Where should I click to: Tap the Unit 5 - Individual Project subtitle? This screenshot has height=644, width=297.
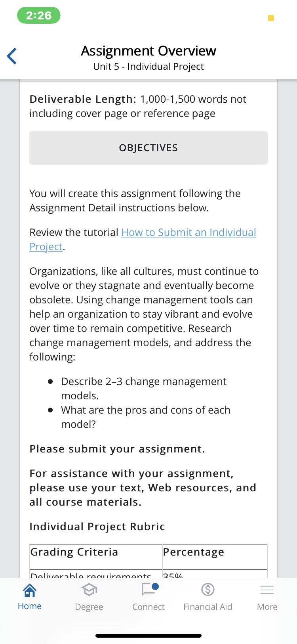click(x=148, y=67)
